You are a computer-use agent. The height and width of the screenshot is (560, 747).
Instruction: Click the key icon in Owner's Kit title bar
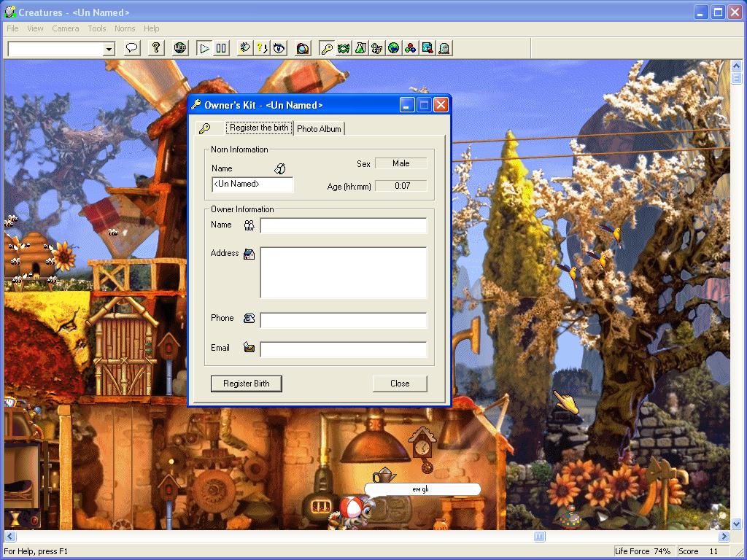[x=196, y=105]
